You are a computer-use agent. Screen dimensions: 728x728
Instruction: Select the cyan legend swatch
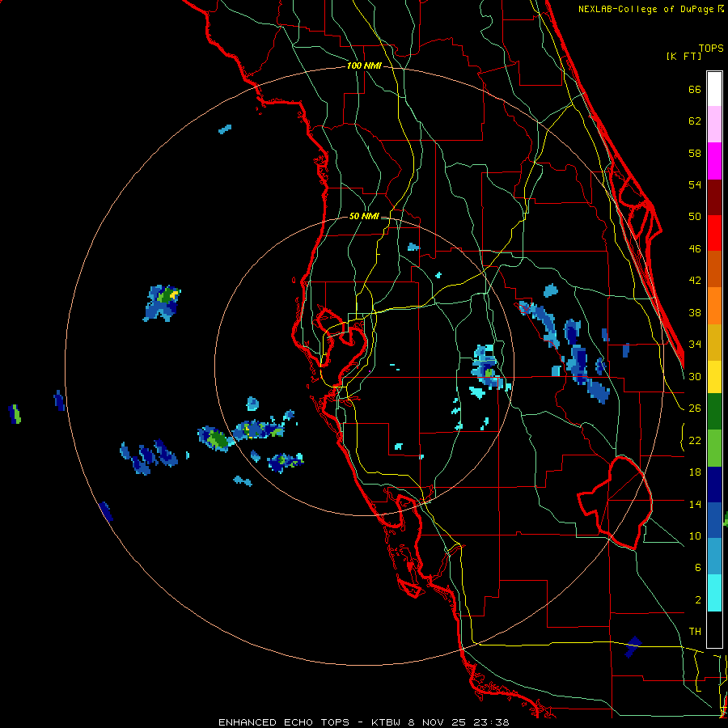[714, 594]
